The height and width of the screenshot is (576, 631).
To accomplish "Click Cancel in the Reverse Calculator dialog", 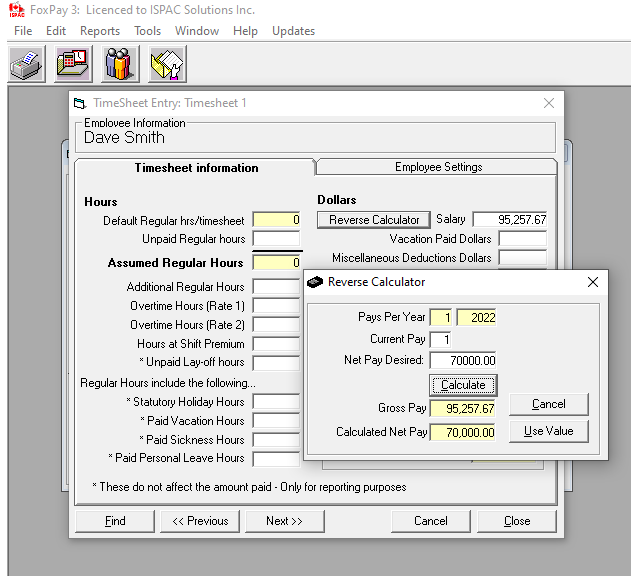I will 549,404.
